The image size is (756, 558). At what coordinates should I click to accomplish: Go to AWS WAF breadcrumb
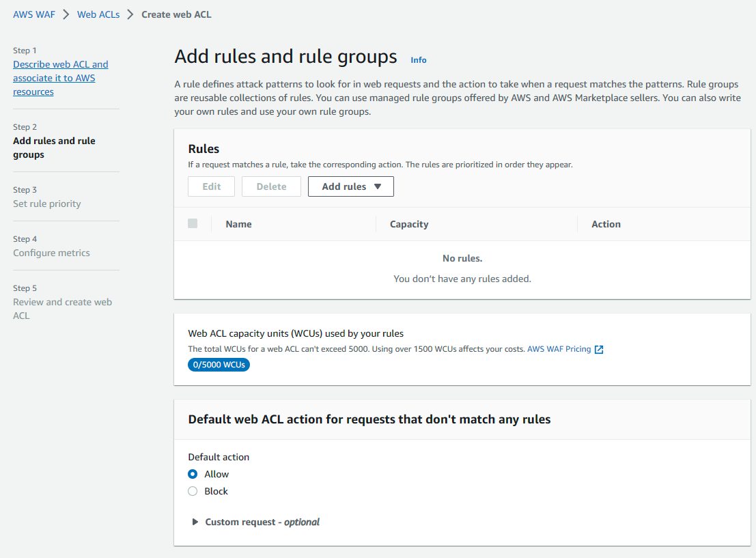[34, 14]
